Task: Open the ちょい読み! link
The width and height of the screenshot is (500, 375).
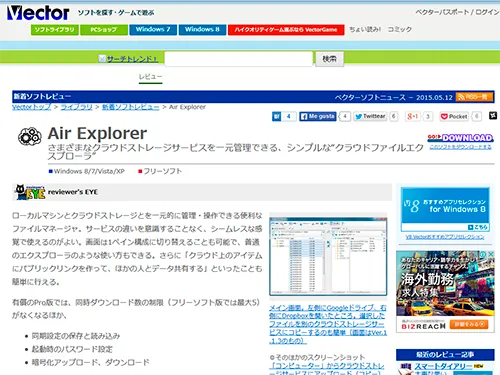Action: (x=365, y=29)
